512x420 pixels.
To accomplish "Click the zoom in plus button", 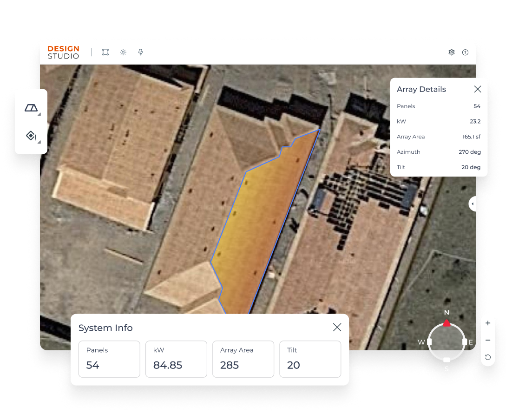I will pos(488,323).
